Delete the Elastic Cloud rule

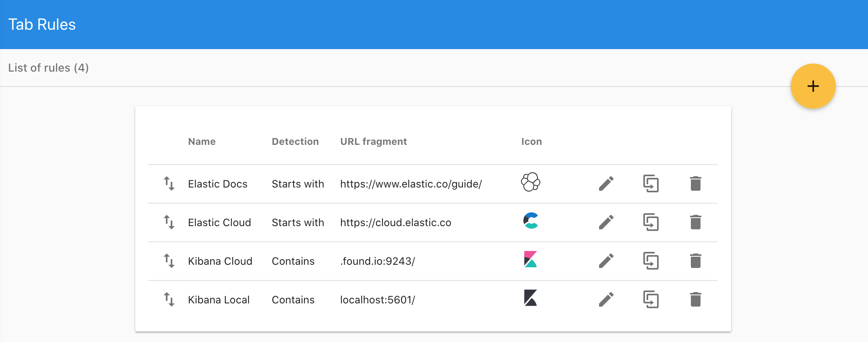click(696, 222)
